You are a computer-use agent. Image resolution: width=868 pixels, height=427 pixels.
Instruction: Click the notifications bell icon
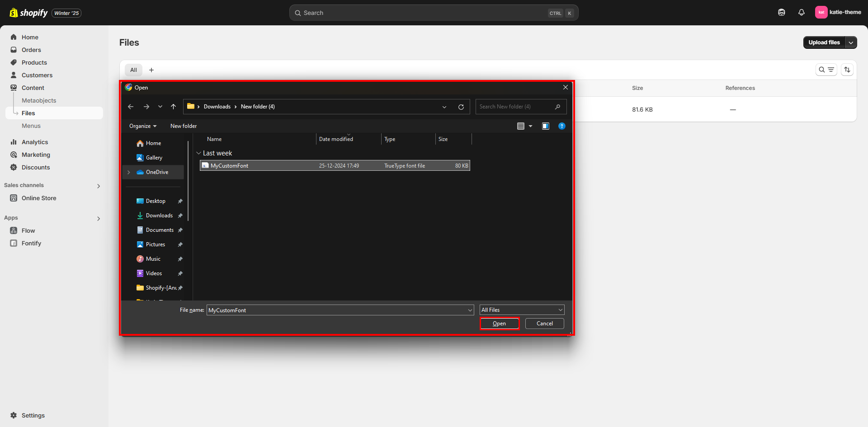point(801,13)
